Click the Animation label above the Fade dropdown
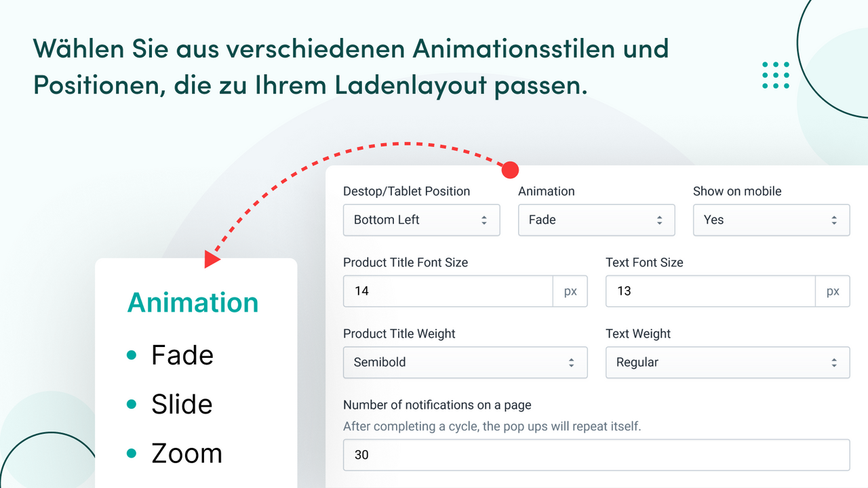868x488 pixels. coord(547,191)
